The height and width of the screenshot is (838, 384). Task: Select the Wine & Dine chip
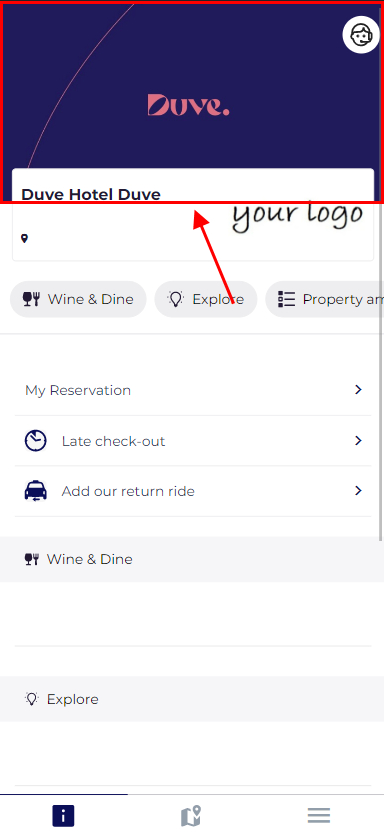pos(78,299)
